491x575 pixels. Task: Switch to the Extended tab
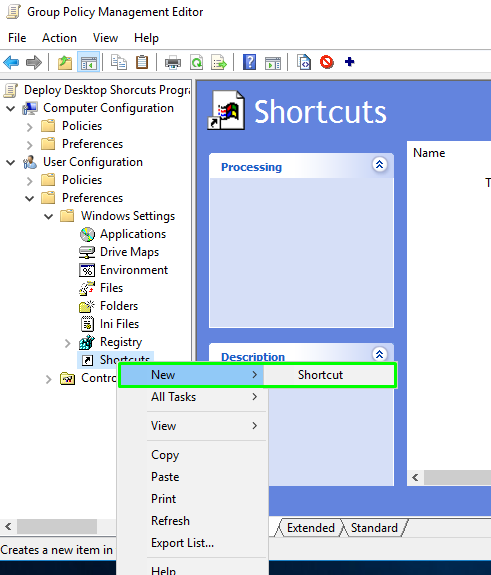[x=311, y=528]
